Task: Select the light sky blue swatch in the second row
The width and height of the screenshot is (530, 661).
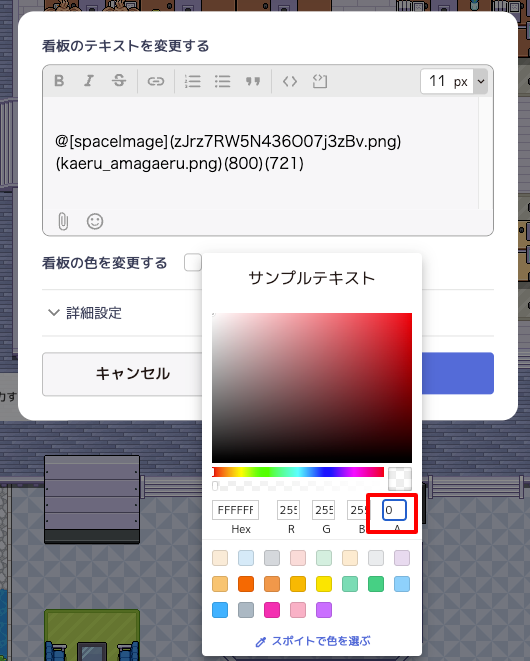Action: [x=402, y=584]
